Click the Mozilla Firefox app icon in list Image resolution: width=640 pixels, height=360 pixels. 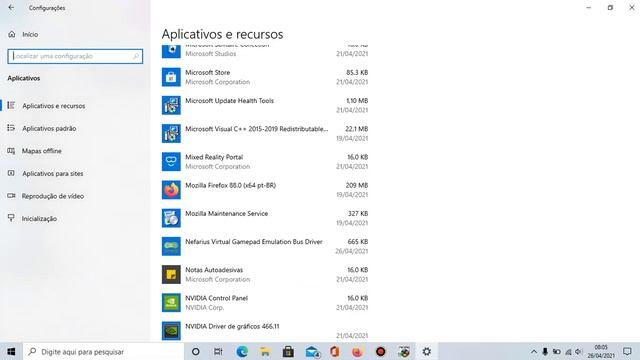coord(171,190)
